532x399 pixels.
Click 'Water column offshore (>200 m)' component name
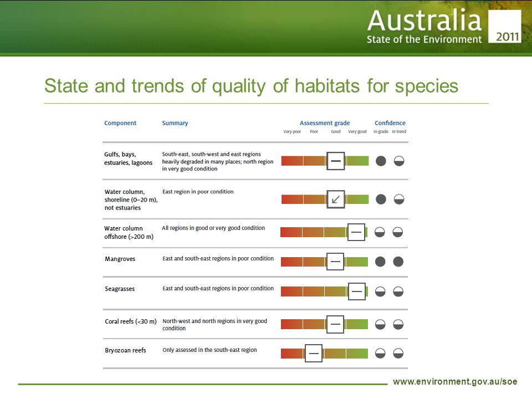point(129,232)
